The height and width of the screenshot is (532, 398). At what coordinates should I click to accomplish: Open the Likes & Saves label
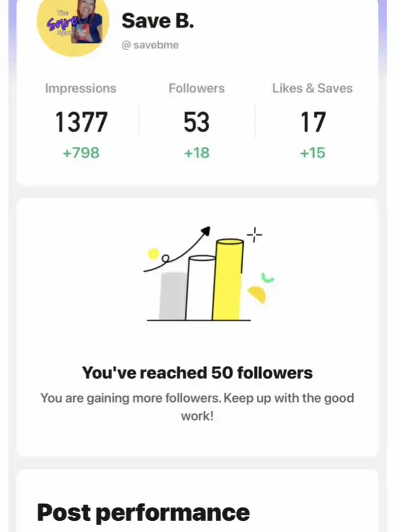(312, 88)
